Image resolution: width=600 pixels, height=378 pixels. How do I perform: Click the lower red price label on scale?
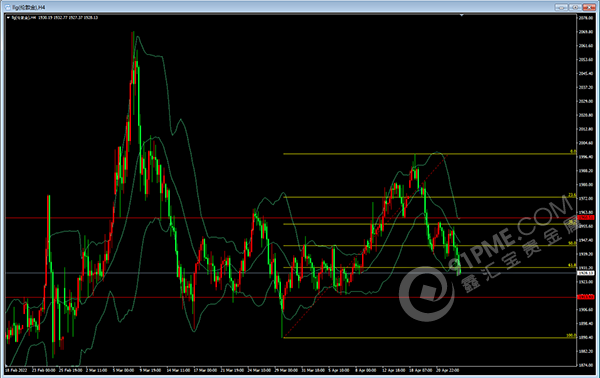click(586, 297)
